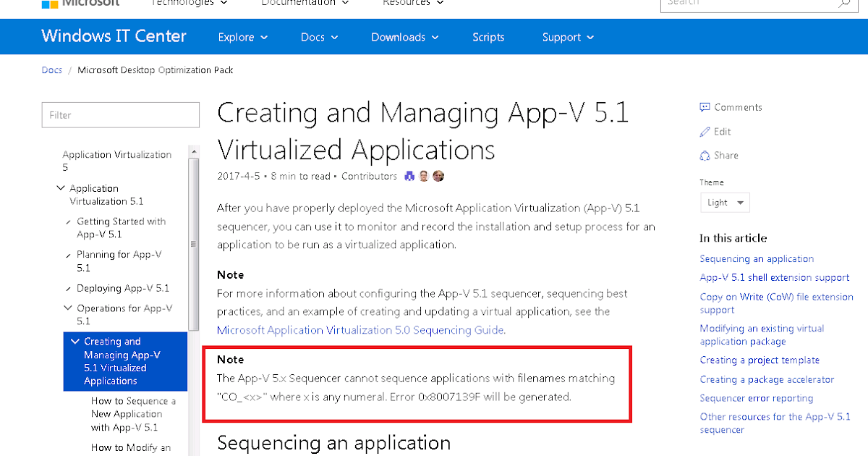Click sidebar scrollbar up arrow
868x456 pixels.
(193, 151)
